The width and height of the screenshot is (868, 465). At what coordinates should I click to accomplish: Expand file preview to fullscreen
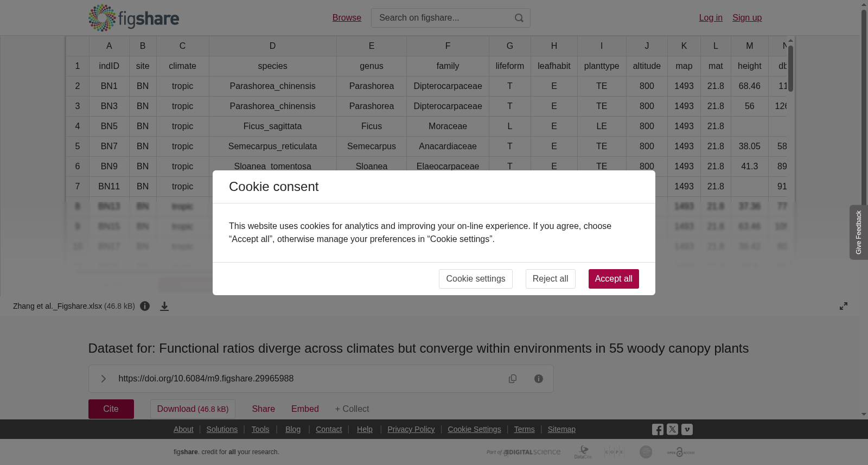(844, 306)
